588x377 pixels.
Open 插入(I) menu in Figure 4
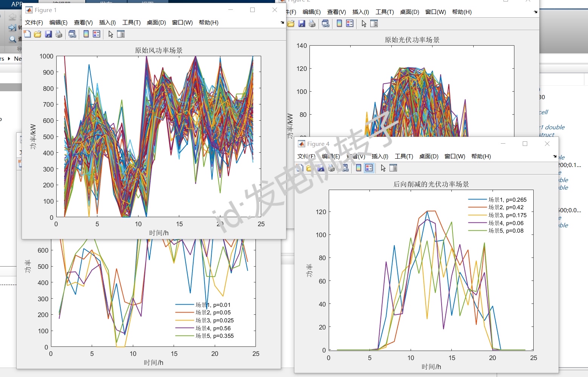coord(380,156)
